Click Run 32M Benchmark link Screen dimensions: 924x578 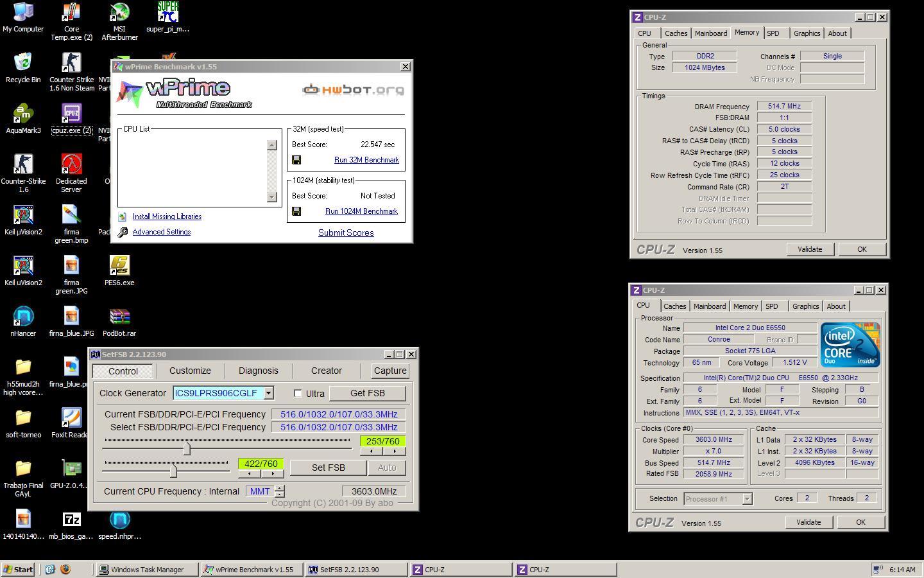click(x=366, y=160)
